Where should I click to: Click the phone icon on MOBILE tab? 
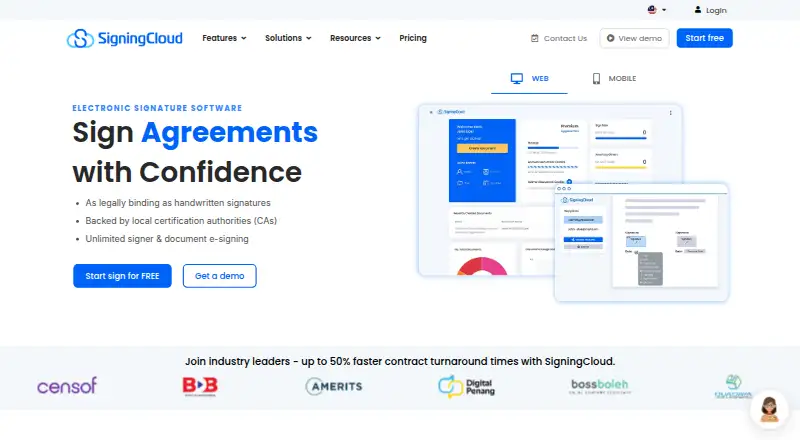pyautogui.click(x=596, y=79)
